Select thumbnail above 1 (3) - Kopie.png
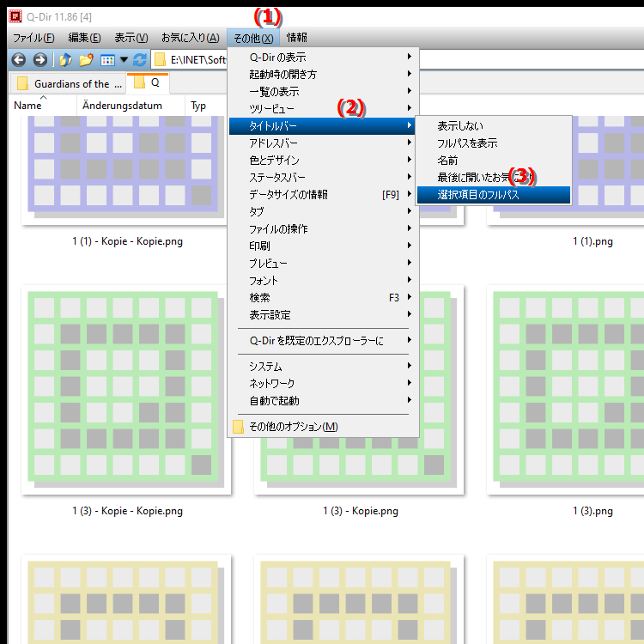Viewport: 644px width, 644px height. (x=359, y=465)
